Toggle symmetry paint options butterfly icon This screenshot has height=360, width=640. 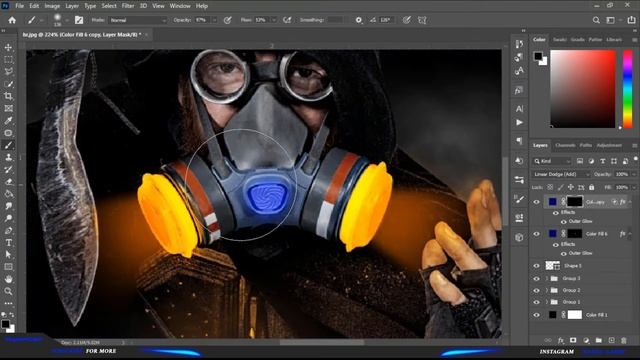pos(422,20)
